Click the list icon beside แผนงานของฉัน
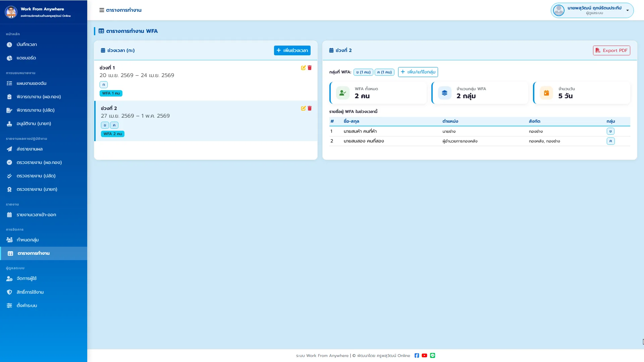Image resolution: width=644 pixels, height=362 pixels. (x=9, y=83)
